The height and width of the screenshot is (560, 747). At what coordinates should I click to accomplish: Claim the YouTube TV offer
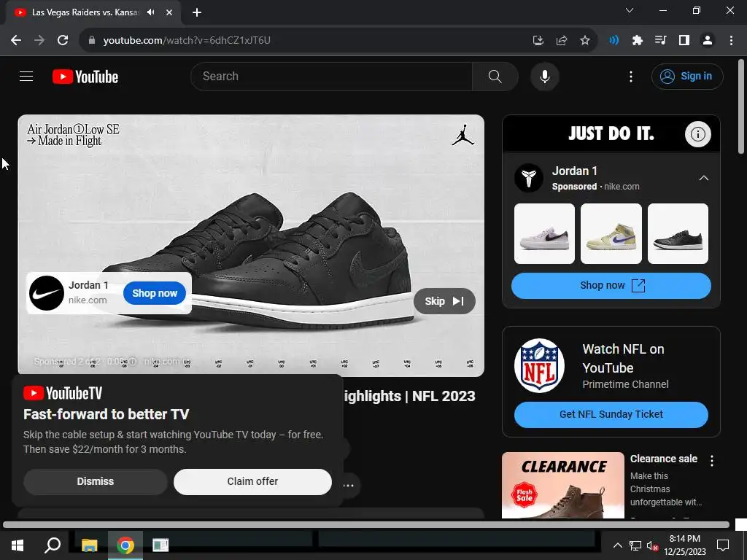tap(252, 481)
